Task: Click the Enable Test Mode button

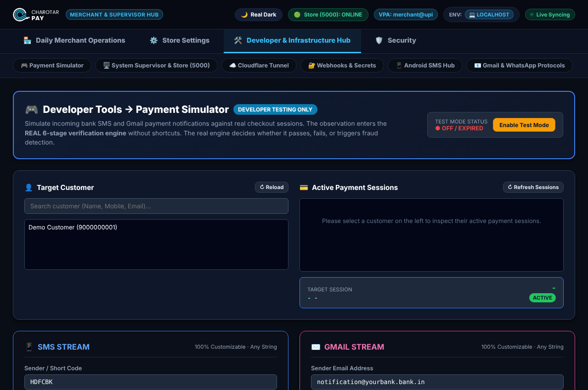Action: pos(524,125)
